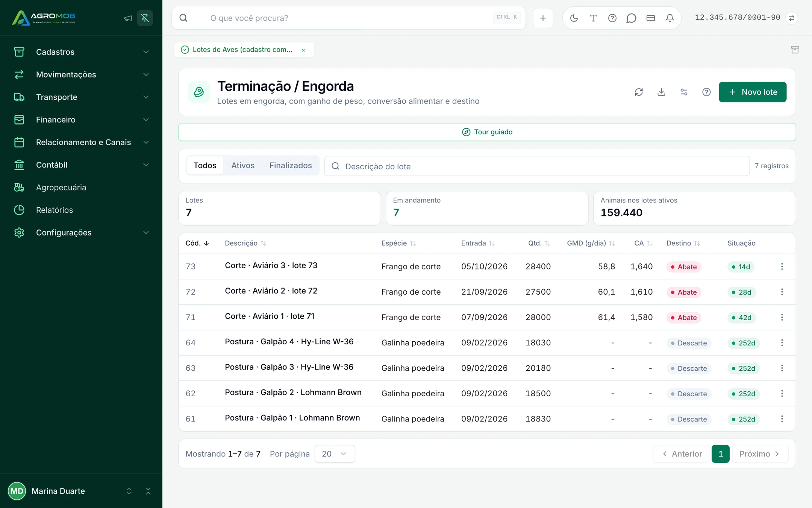Toggle dark mode moon icon
The width and height of the screenshot is (812, 508).
click(x=574, y=18)
